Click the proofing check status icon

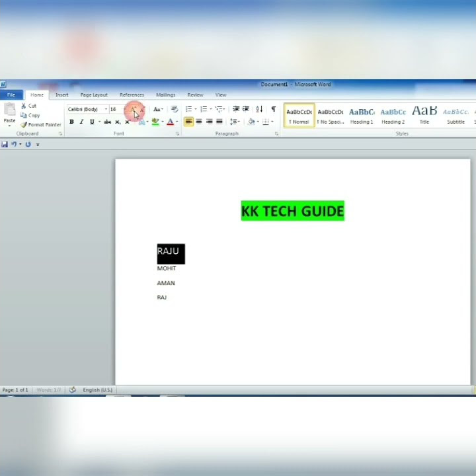point(72,390)
